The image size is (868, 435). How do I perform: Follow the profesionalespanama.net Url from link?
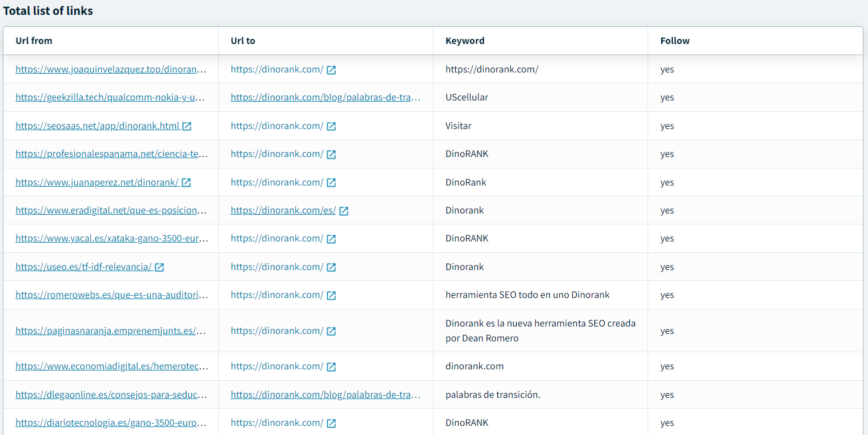coord(111,154)
